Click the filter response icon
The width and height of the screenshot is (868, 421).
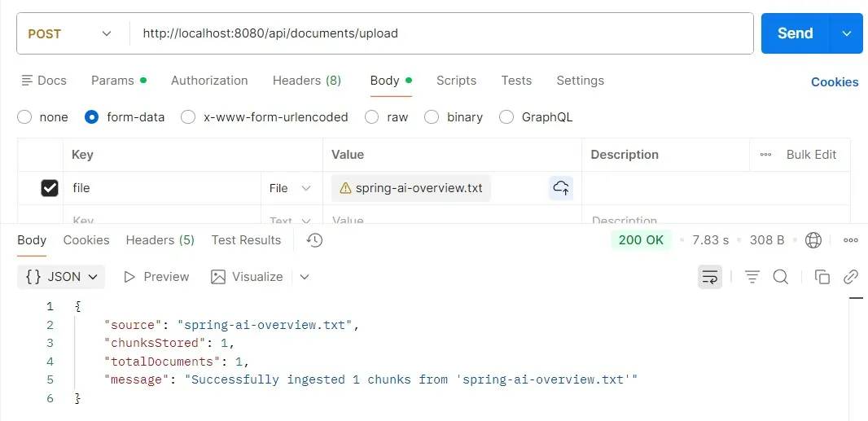[752, 277]
